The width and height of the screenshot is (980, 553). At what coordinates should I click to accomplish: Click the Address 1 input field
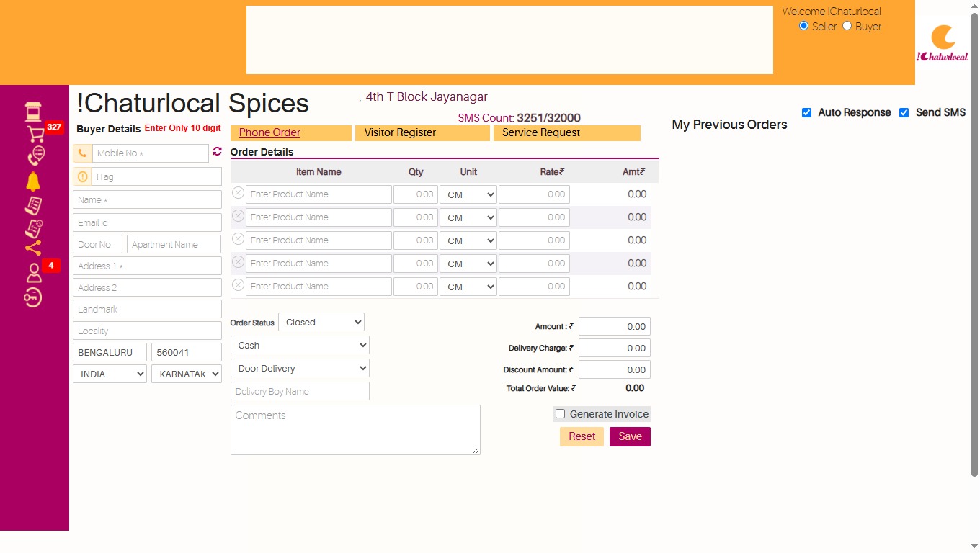[147, 266]
